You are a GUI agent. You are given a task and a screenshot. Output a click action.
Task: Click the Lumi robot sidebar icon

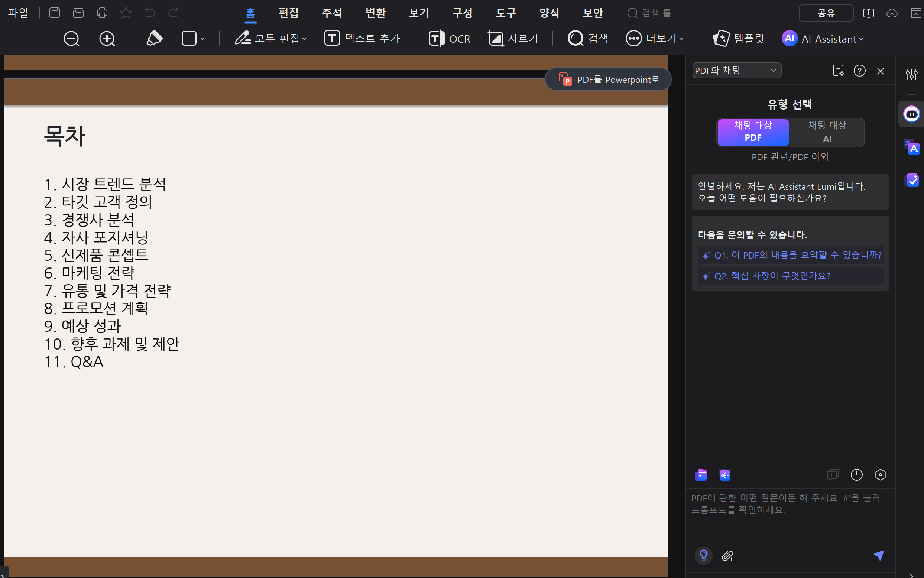(912, 114)
